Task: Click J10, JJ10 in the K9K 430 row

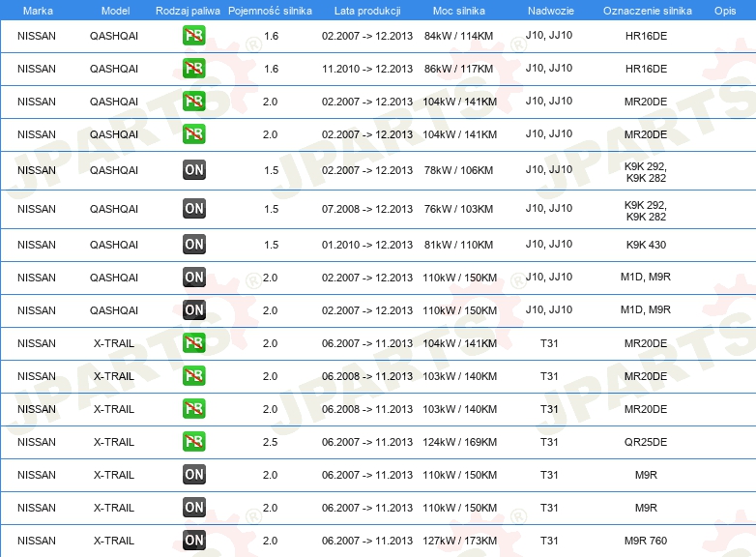Action: pos(549,244)
